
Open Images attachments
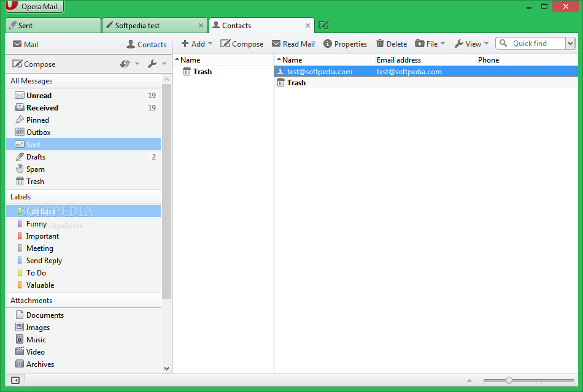click(x=83, y=328)
